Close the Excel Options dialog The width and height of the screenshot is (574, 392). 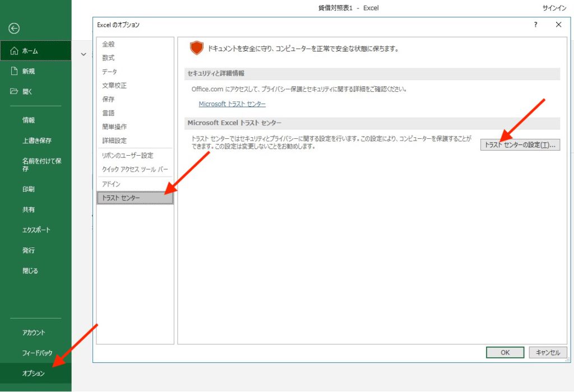coord(558,25)
